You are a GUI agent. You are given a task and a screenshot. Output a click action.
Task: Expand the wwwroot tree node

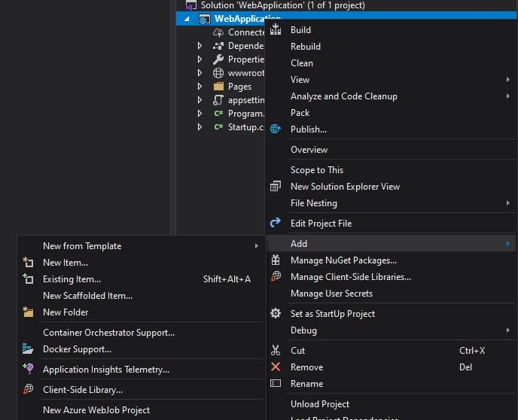(x=200, y=73)
